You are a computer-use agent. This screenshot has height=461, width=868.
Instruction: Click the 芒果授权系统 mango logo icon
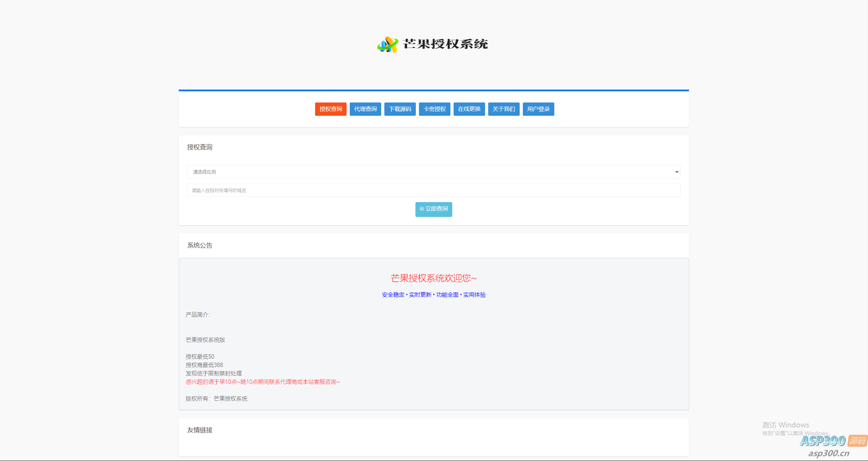point(388,44)
